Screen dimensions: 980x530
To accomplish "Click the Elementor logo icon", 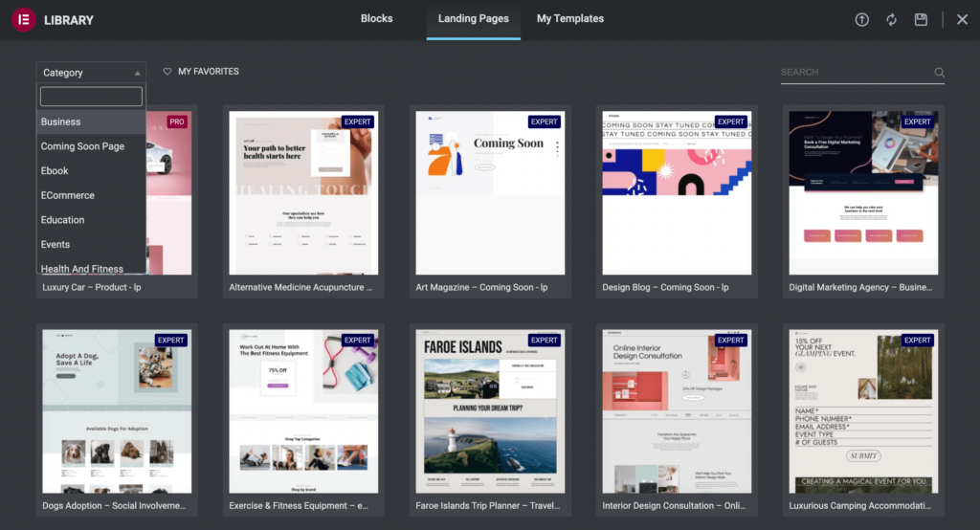I will tap(23, 19).
